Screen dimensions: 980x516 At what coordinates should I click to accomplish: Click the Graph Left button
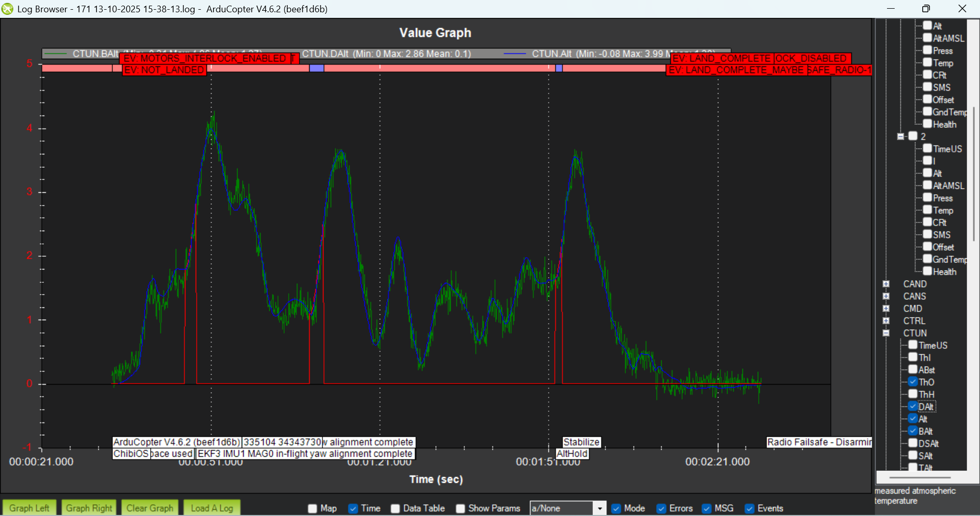29,508
